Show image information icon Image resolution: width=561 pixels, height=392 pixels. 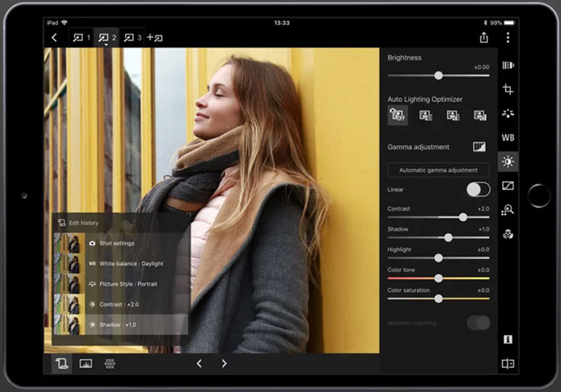(508, 339)
